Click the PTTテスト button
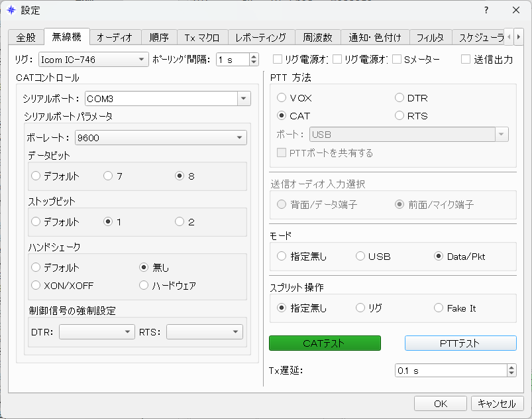The image size is (532, 419). click(460, 343)
